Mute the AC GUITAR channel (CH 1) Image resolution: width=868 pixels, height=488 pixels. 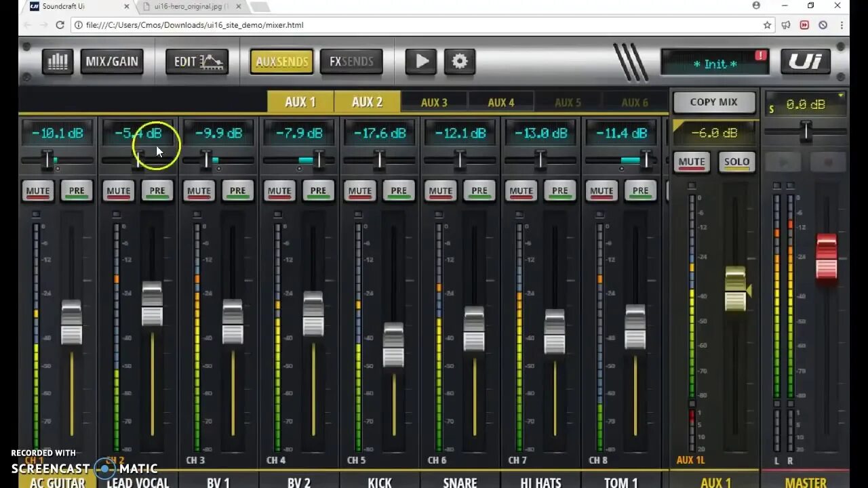pos(38,191)
